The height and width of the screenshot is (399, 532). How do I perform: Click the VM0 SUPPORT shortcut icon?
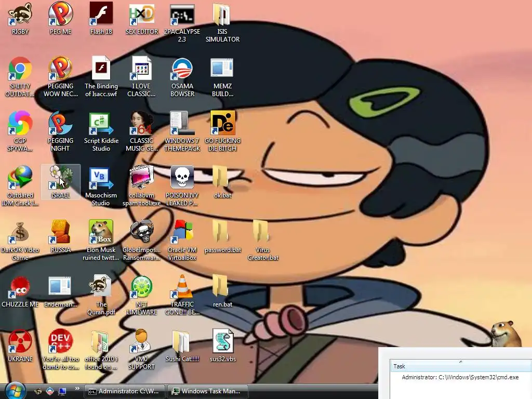[x=141, y=341]
